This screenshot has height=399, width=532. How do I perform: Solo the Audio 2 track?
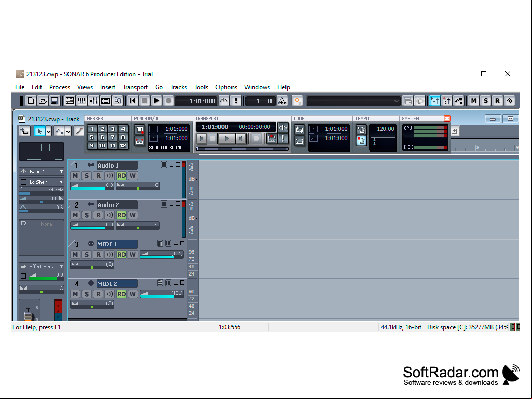tap(87, 215)
